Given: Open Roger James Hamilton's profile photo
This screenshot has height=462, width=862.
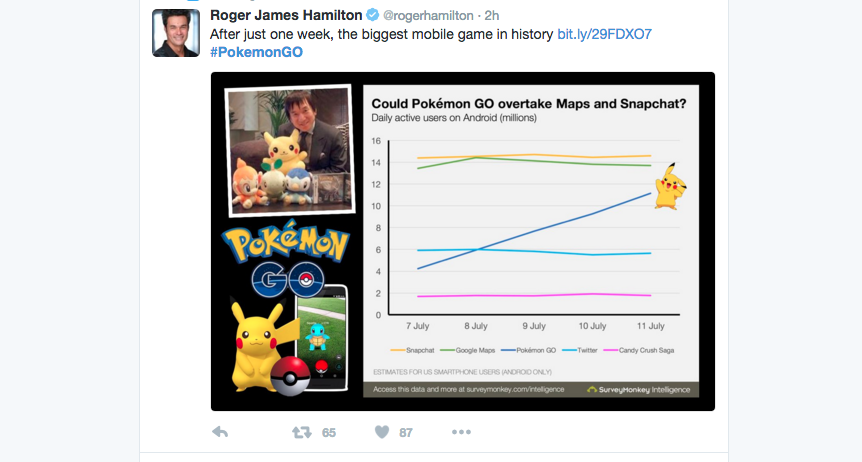Looking at the screenshot, I should click(176, 32).
